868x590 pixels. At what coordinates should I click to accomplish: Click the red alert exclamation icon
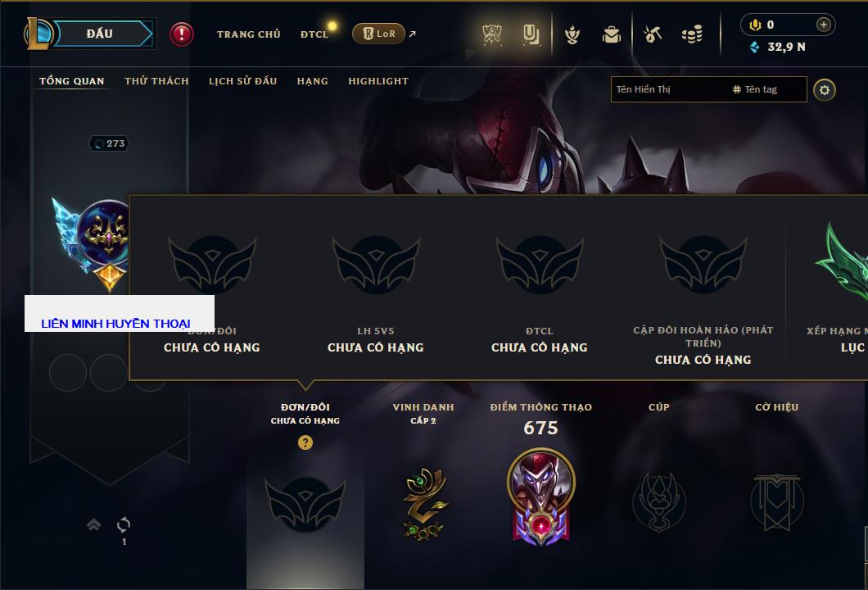point(182,34)
